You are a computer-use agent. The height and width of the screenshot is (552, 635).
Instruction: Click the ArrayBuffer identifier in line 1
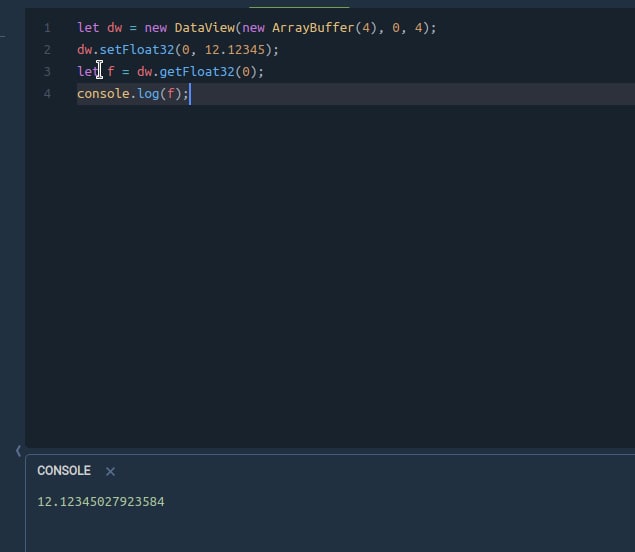pyautogui.click(x=313, y=28)
